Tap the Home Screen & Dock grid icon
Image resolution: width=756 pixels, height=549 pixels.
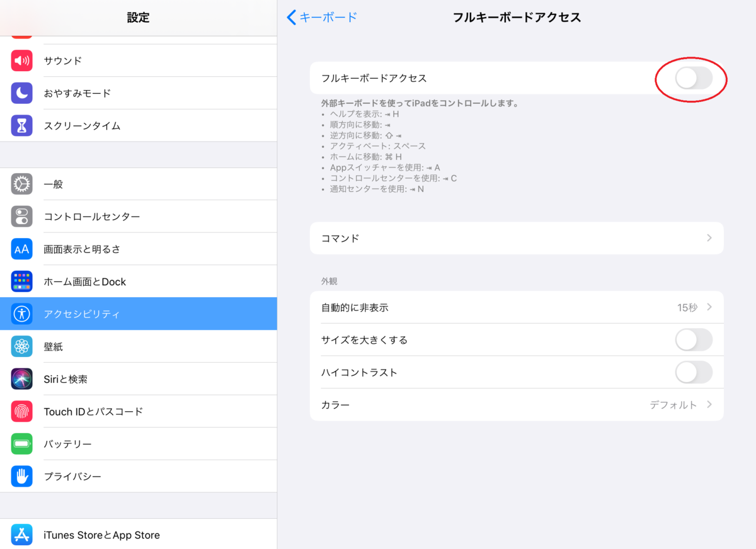21,281
